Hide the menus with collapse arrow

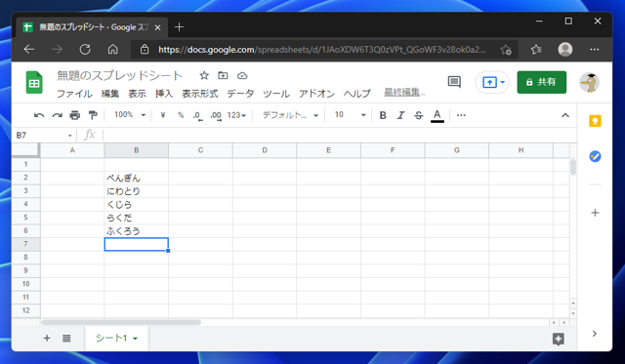(x=565, y=115)
